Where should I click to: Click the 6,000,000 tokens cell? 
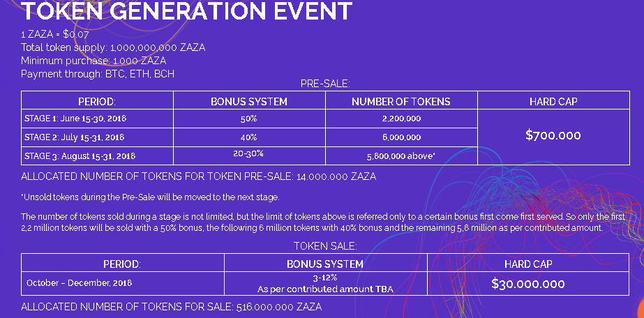[x=400, y=137]
